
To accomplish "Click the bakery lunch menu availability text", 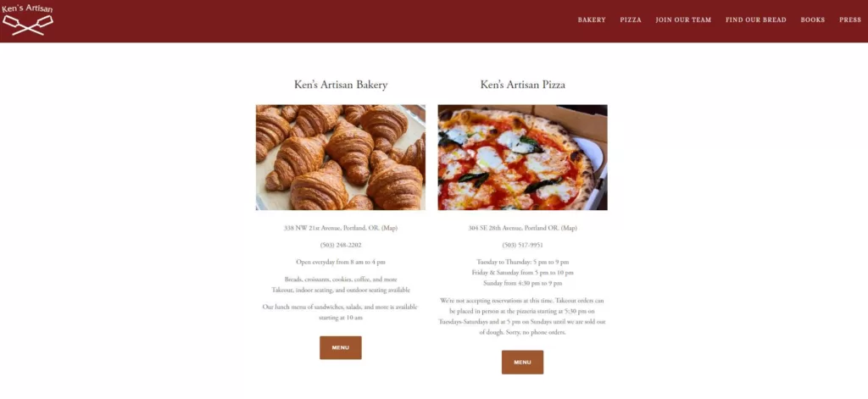I will [341, 312].
